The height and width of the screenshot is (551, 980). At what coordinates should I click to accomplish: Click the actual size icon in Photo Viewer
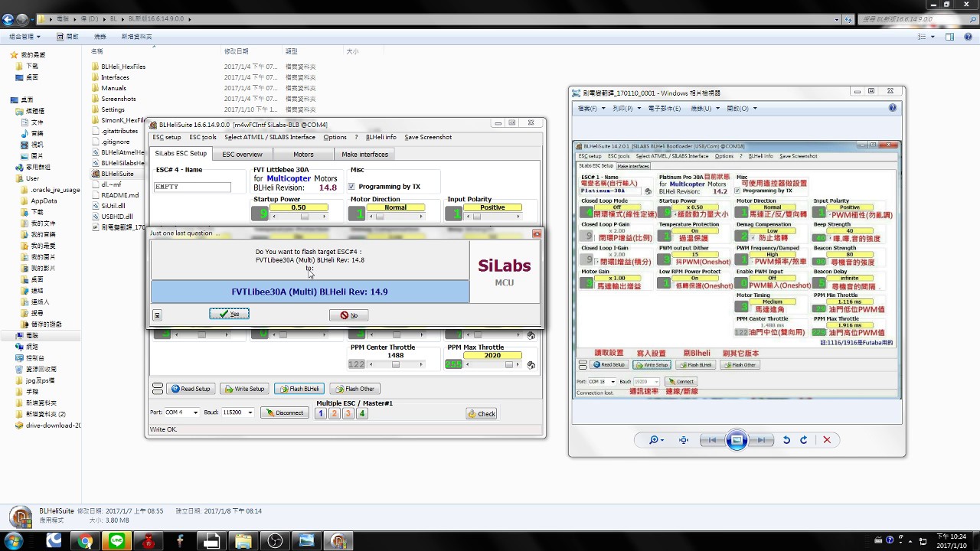click(684, 440)
